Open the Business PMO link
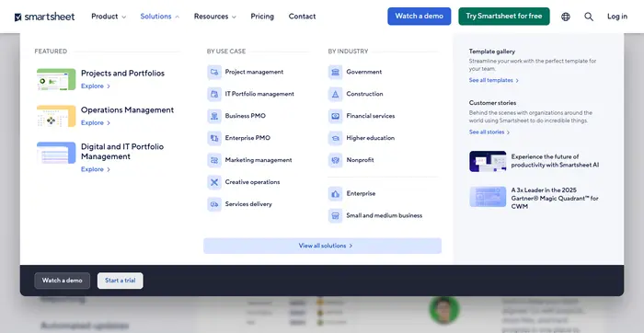 point(246,116)
